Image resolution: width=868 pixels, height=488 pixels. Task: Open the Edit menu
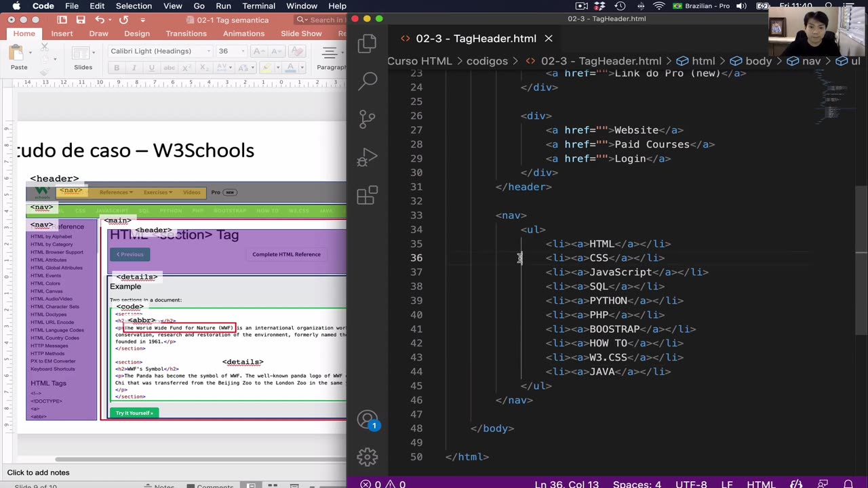(97, 6)
